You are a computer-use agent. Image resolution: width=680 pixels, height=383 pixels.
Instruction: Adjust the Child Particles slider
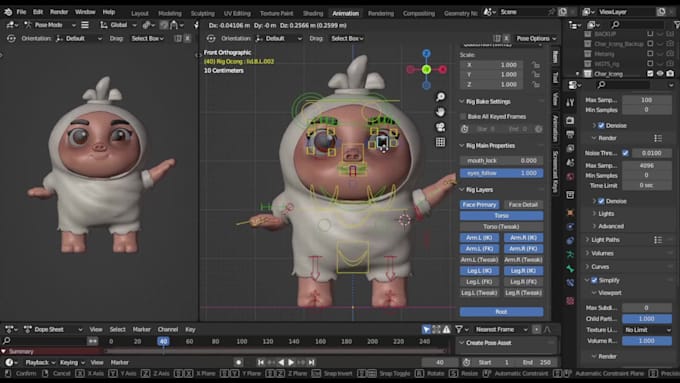(x=647, y=319)
